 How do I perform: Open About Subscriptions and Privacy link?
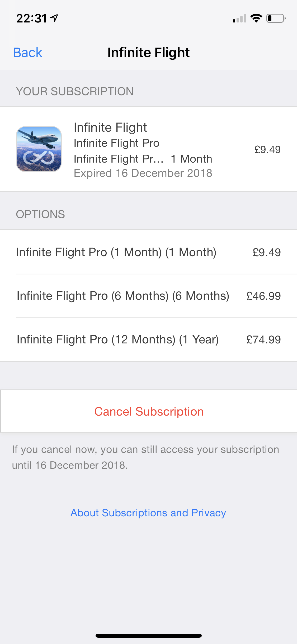coord(148,513)
